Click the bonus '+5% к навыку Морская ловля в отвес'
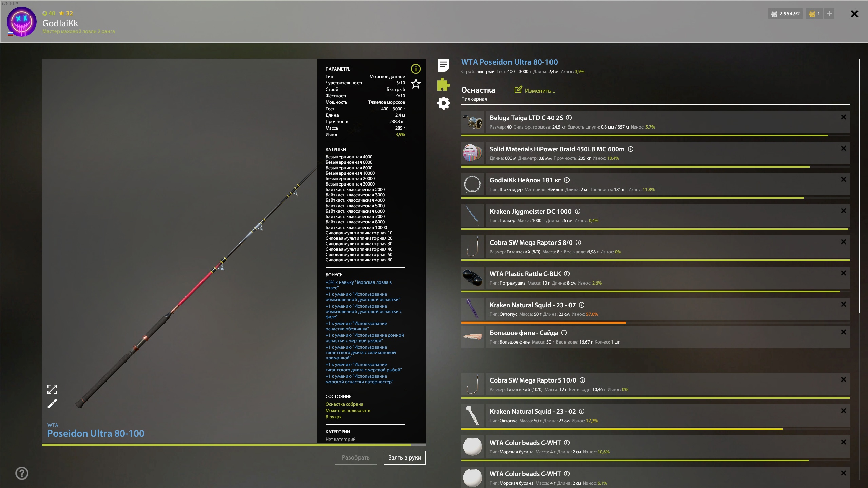The image size is (868, 488). coord(359,285)
